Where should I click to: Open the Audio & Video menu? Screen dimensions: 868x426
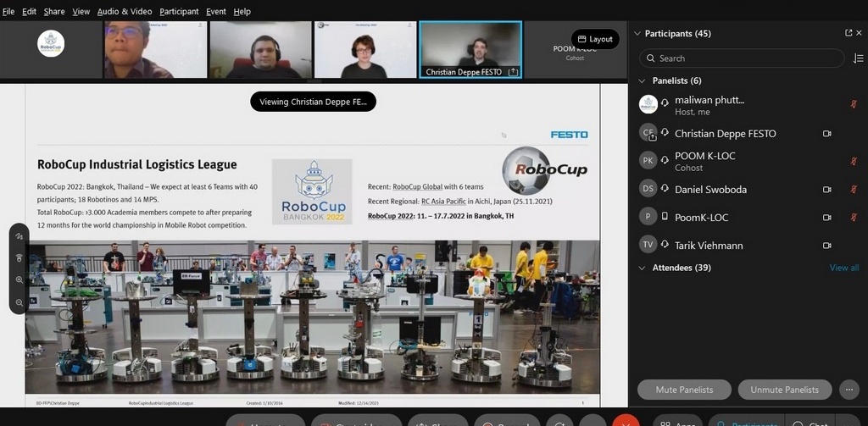click(x=125, y=11)
